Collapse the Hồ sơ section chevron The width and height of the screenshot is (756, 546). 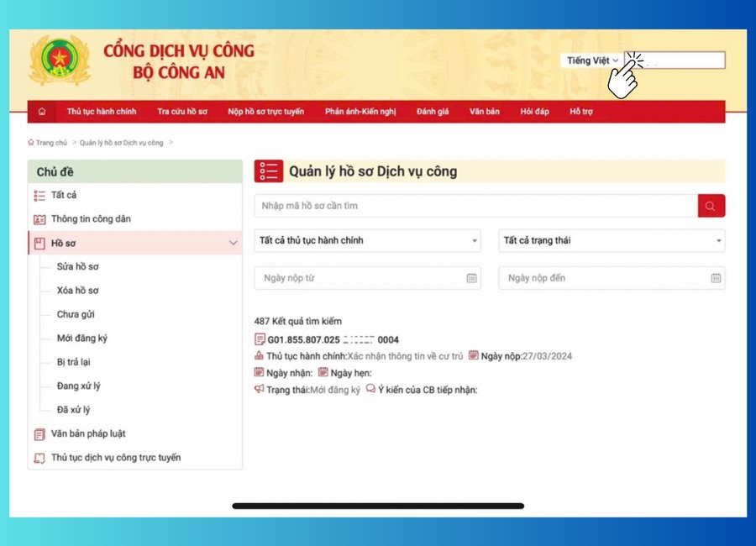234,243
